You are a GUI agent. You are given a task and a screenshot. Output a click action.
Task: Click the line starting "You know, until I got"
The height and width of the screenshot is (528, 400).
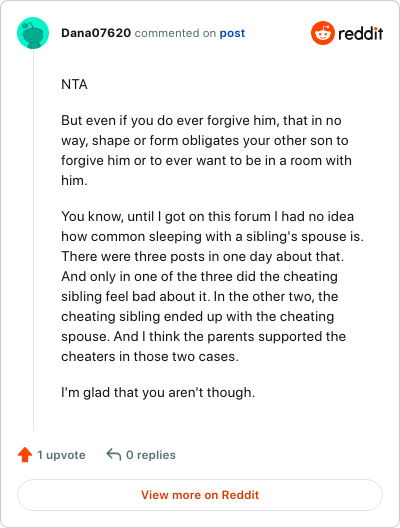[x=207, y=216]
